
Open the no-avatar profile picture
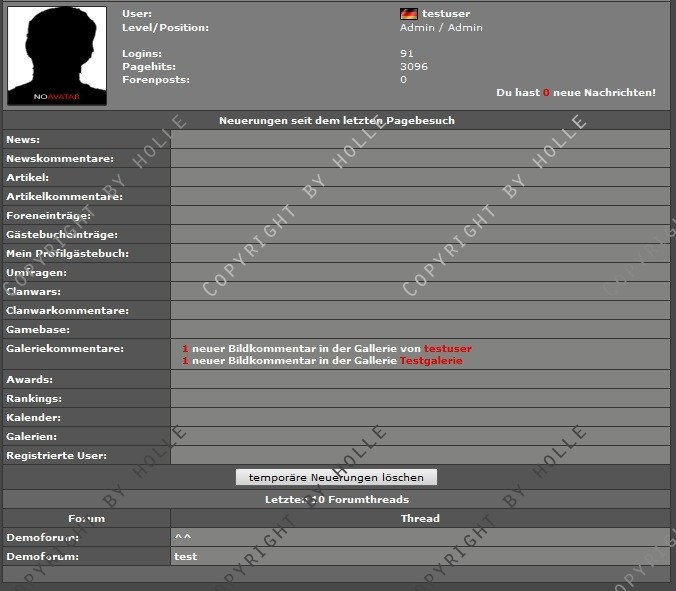pos(57,56)
